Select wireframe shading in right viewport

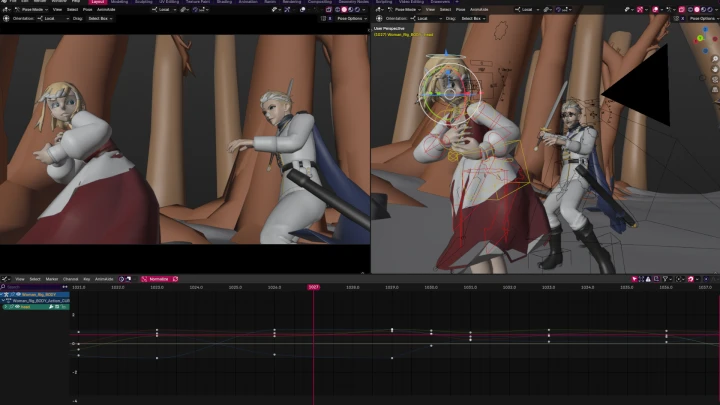click(x=690, y=10)
